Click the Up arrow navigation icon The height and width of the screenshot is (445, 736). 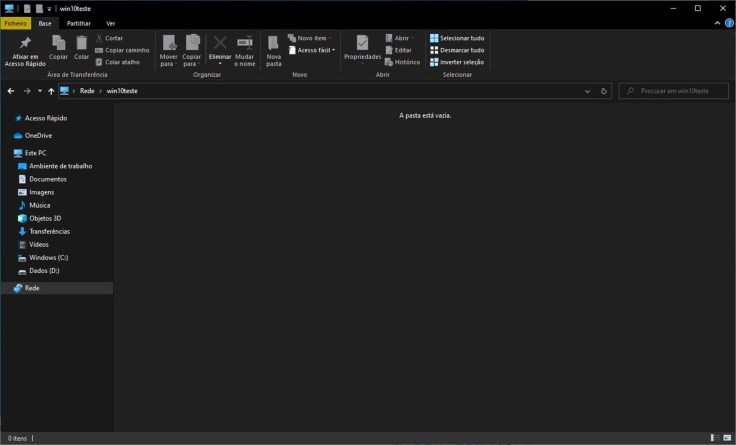51,91
